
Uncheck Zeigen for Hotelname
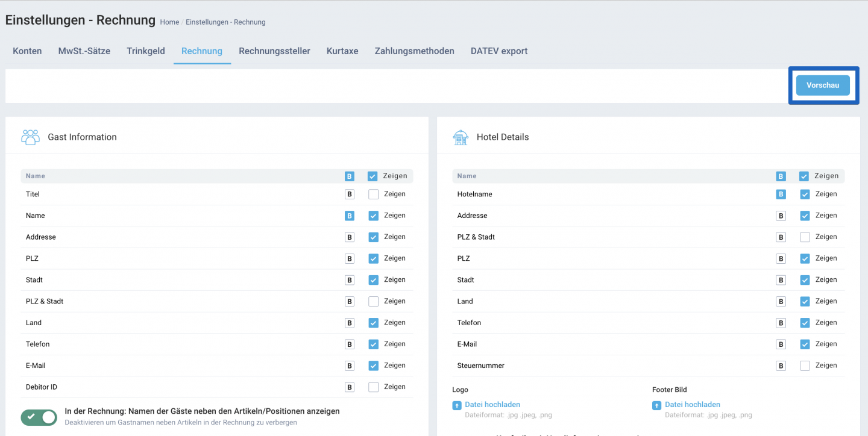click(x=805, y=195)
